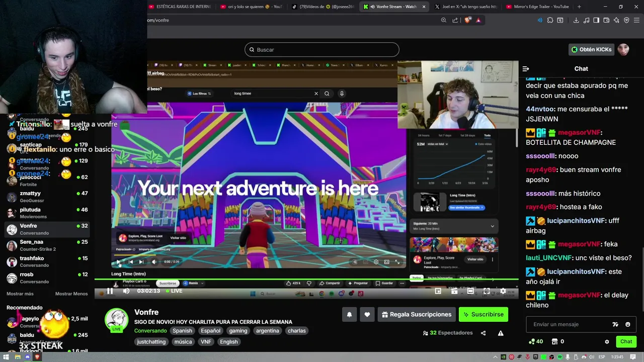This screenshot has height=362, width=644.
Task: Open Brave VPN shield icon
Action: coord(626,20)
